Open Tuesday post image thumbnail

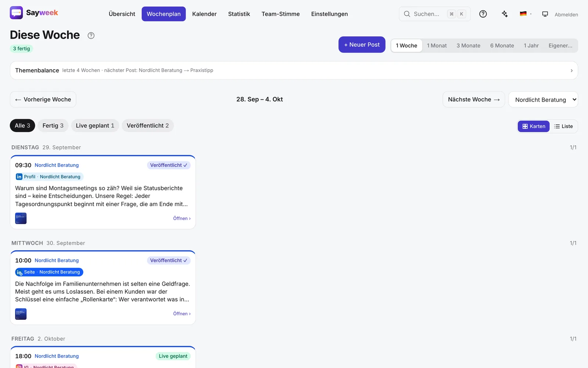point(21,218)
